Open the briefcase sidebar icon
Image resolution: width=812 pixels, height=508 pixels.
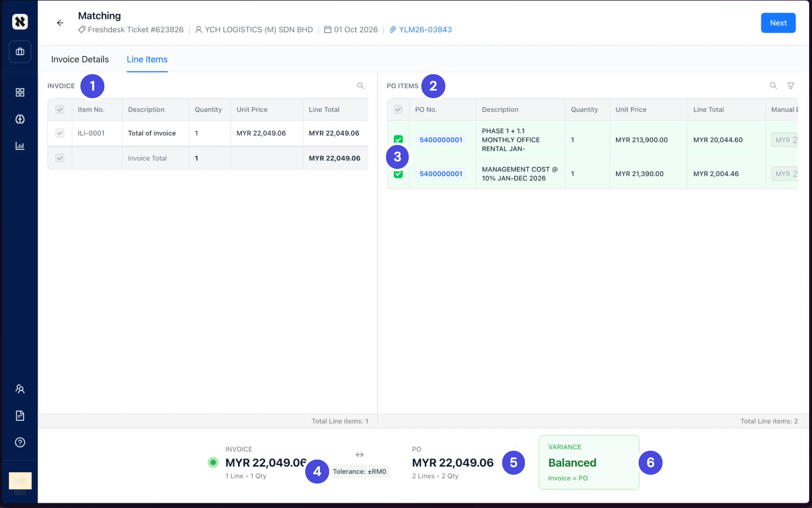(20, 52)
